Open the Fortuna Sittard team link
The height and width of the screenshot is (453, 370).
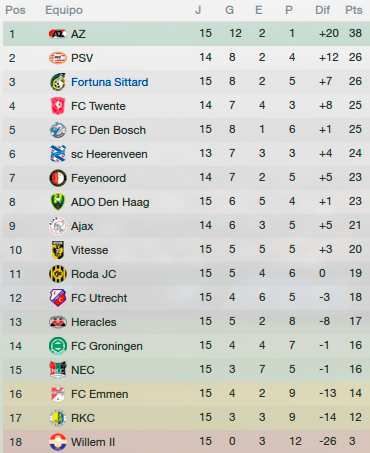(109, 82)
